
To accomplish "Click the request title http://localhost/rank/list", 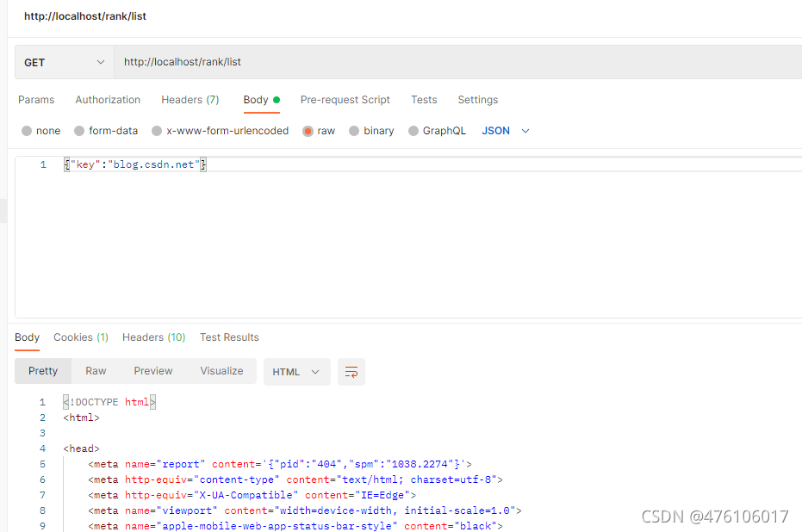I will pyautogui.click(x=85, y=16).
